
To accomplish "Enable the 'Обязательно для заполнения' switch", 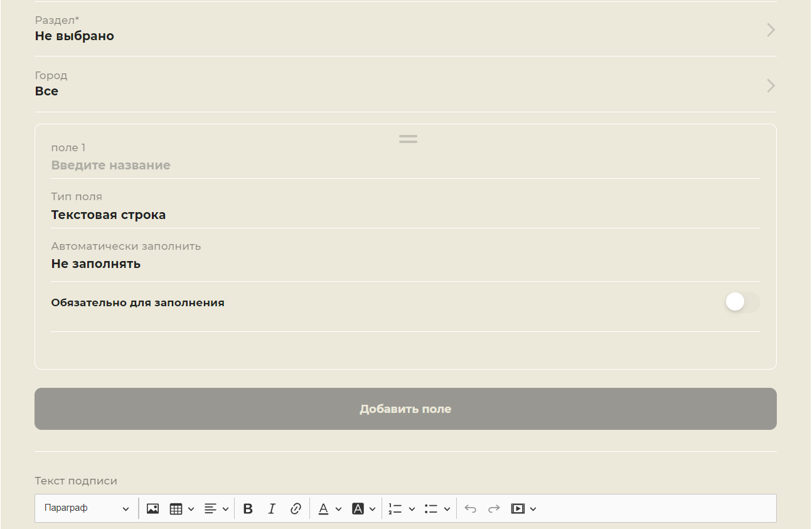I will pos(742,302).
